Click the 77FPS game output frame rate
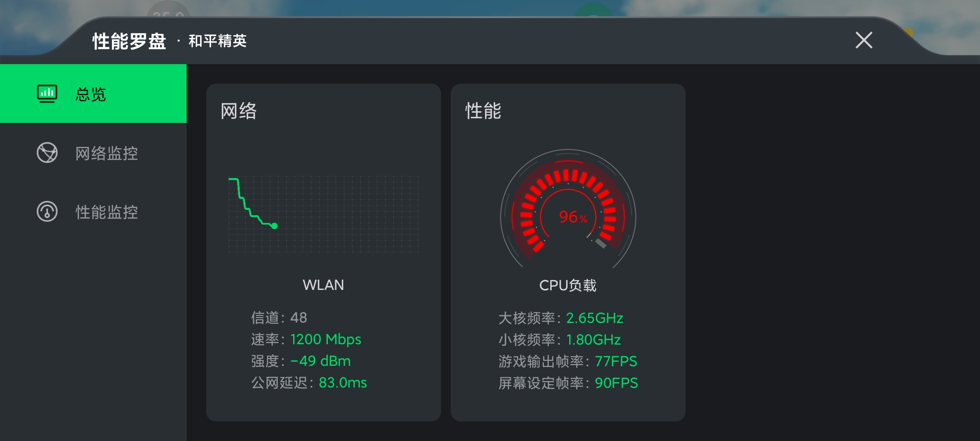The height and width of the screenshot is (441, 980). (616, 361)
